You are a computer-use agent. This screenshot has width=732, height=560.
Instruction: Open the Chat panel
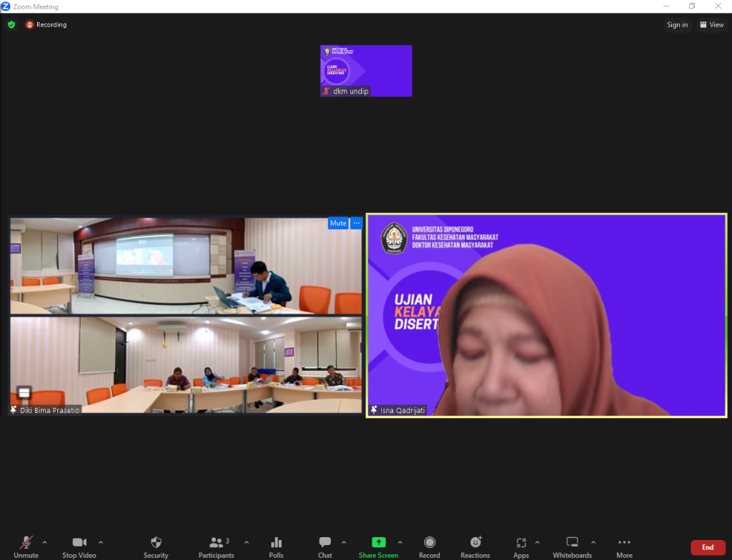pyautogui.click(x=325, y=546)
